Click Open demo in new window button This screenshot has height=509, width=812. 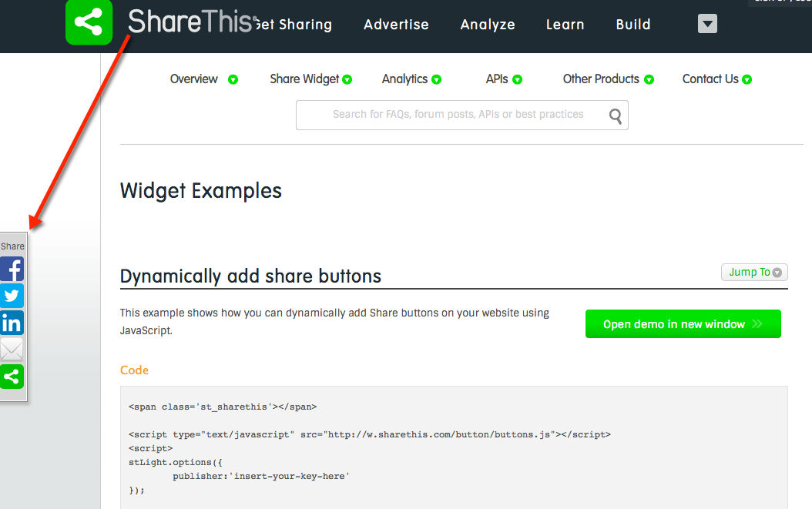point(683,323)
